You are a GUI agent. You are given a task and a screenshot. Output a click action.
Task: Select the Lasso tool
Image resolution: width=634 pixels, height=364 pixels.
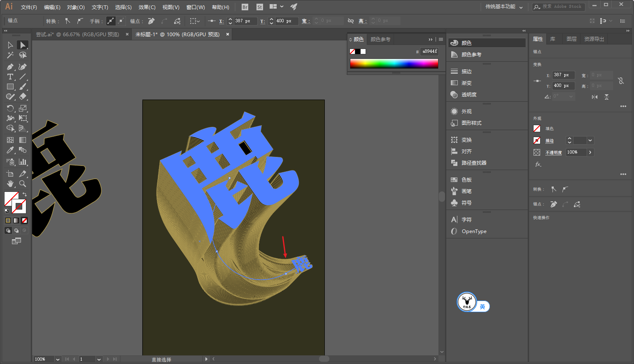[23, 55]
